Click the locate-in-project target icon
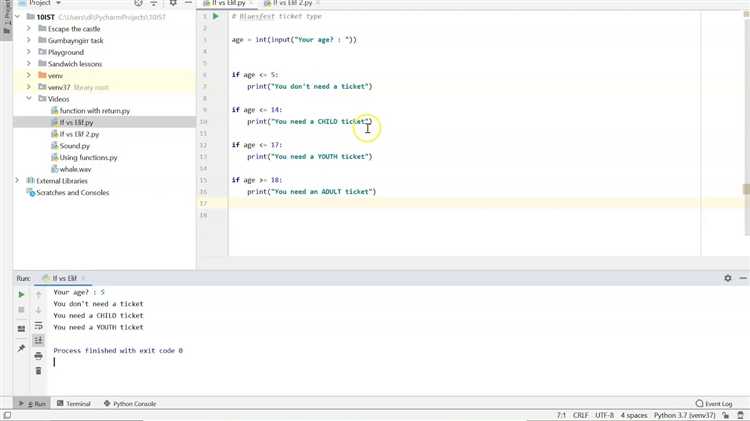The height and width of the screenshot is (421, 750). [138, 3]
